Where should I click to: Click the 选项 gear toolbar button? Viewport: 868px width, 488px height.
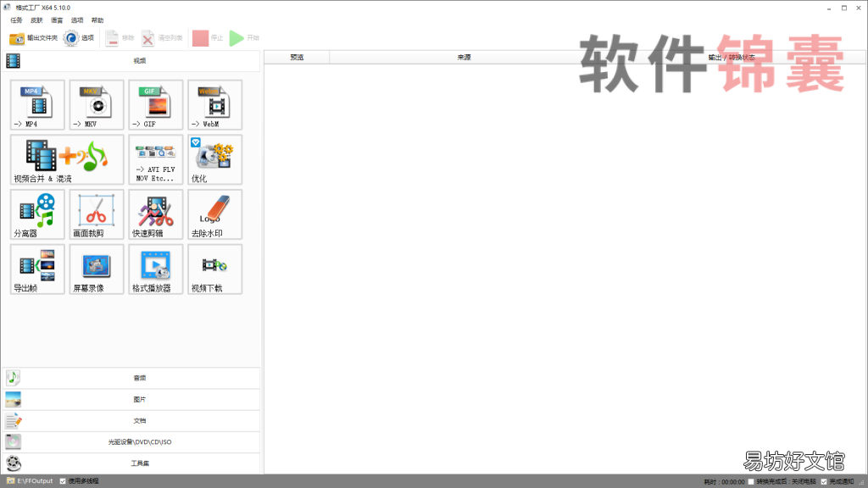click(x=79, y=38)
